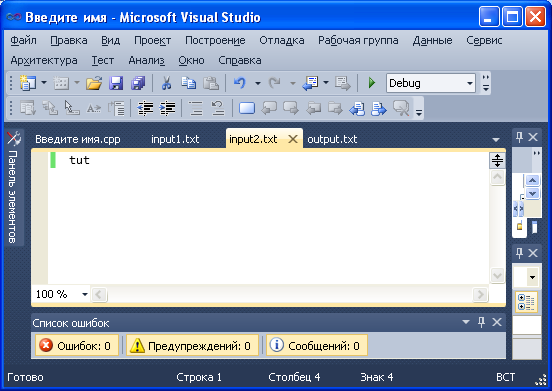
Task: Close the Список ошибок panel
Action: pyautogui.click(x=497, y=322)
